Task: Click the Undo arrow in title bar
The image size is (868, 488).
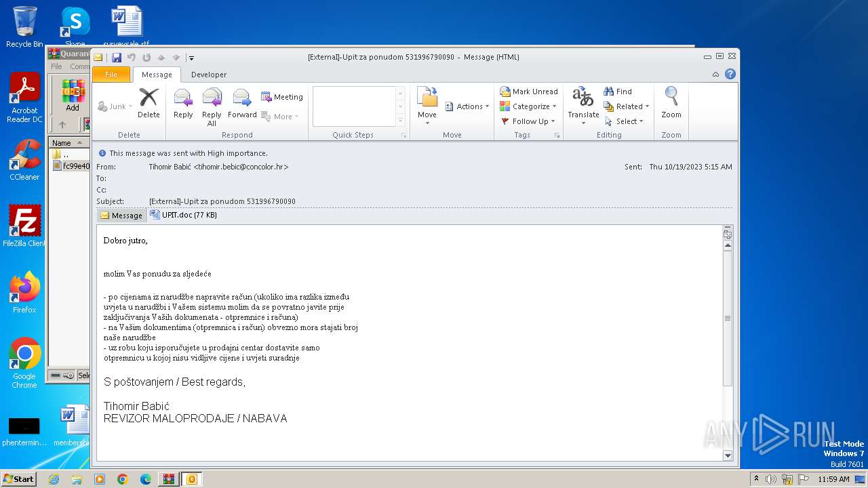Action: [x=132, y=58]
